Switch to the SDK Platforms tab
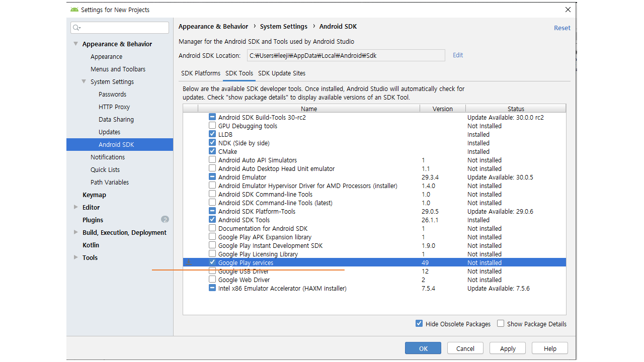The height and width of the screenshot is (362, 644). (201, 73)
